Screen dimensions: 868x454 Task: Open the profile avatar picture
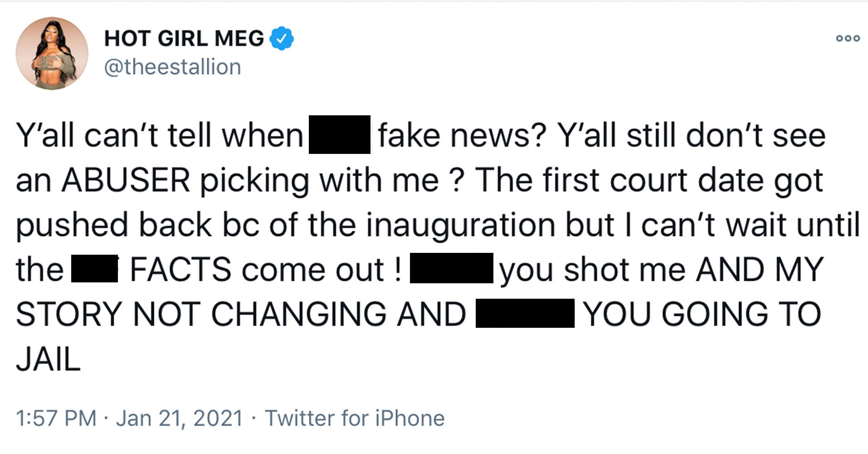tap(52, 54)
